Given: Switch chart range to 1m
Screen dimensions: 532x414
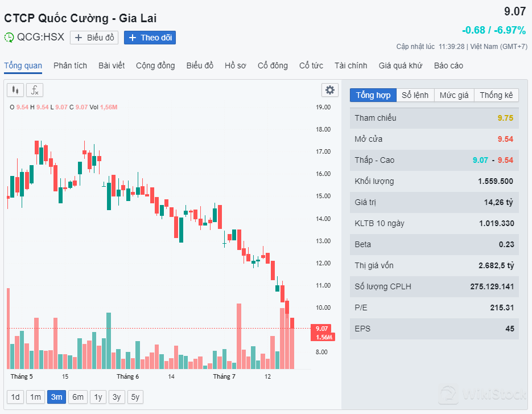Looking at the screenshot, I should [35, 397].
